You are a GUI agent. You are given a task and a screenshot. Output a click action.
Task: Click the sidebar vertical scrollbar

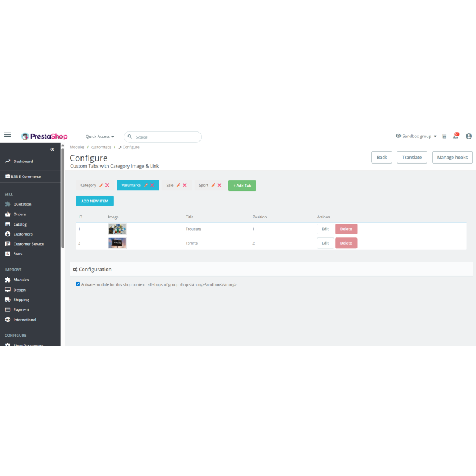pos(63,198)
